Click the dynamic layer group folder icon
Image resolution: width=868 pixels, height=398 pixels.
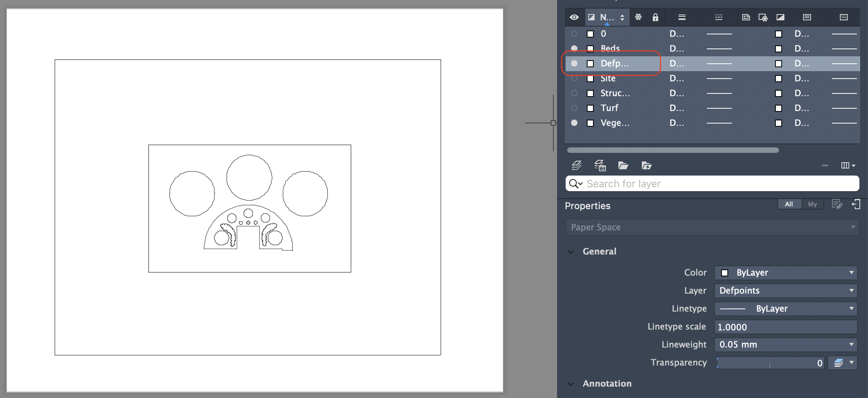(647, 165)
